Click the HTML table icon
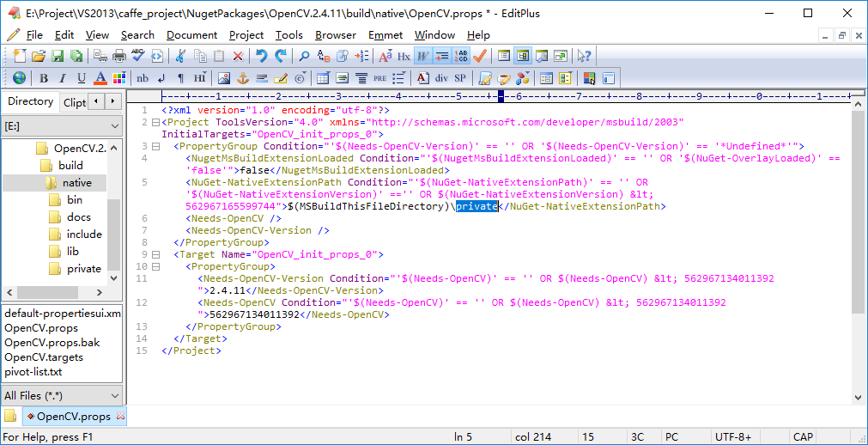 click(324, 78)
